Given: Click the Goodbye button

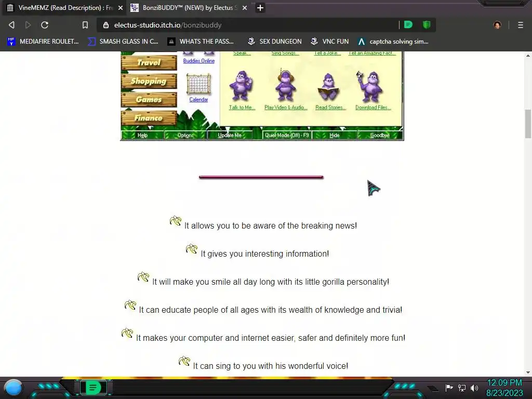Looking at the screenshot, I should [x=380, y=135].
